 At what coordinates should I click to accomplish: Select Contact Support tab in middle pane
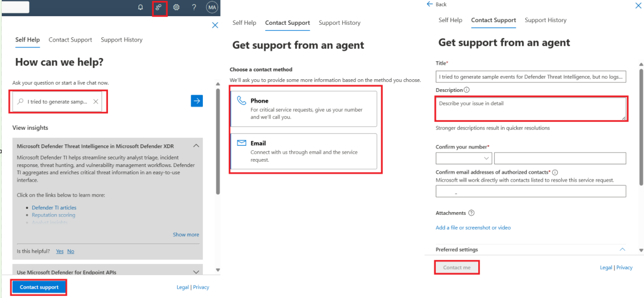[287, 23]
